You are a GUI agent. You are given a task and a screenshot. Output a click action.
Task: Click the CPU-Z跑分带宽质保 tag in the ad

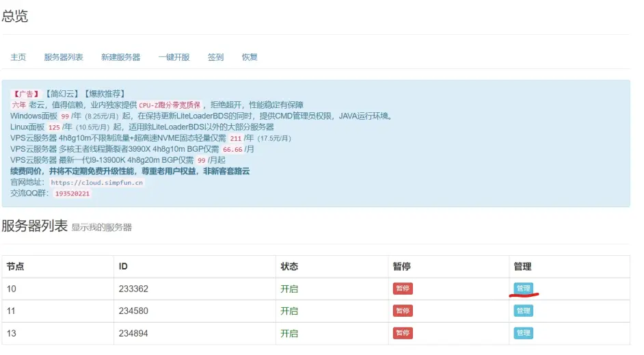coord(170,105)
